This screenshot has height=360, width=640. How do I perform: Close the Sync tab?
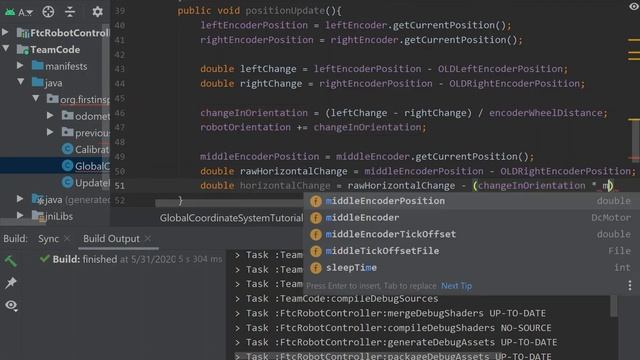pyautogui.click(x=67, y=238)
